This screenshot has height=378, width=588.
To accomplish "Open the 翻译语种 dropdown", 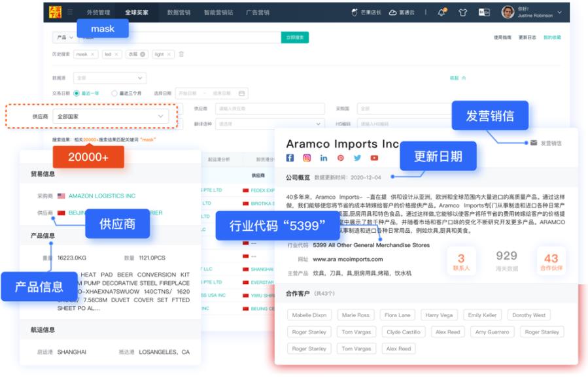I will coord(270,124).
